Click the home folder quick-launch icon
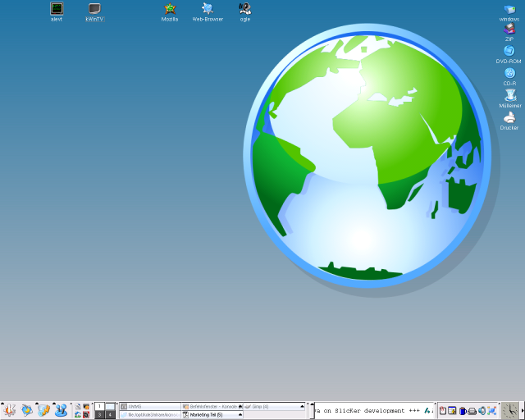Viewport: 525px width, 420px height. tap(78, 414)
